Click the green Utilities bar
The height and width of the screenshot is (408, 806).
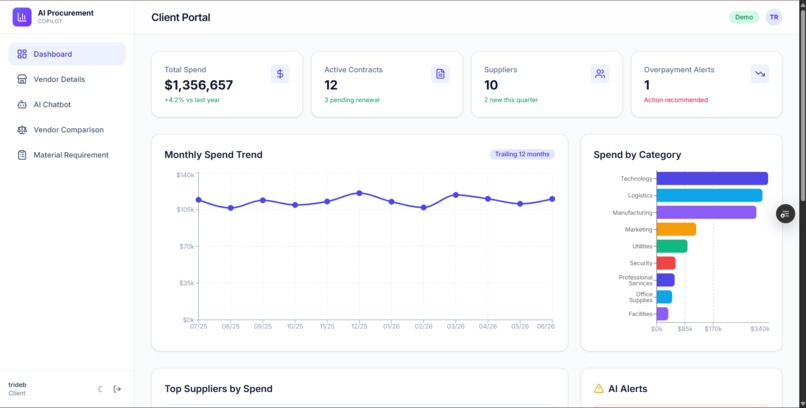[x=672, y=246]
